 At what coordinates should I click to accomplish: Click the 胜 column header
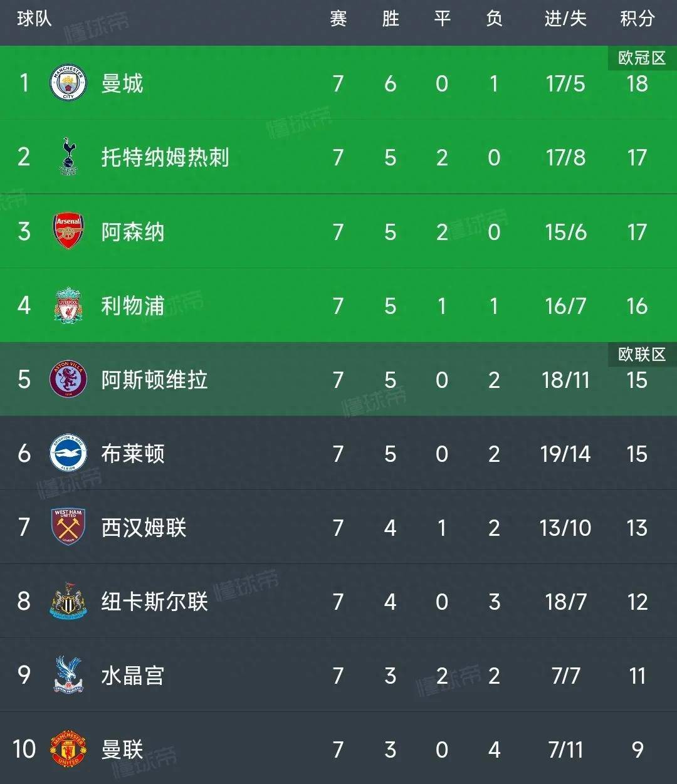[x=390, y=19]
